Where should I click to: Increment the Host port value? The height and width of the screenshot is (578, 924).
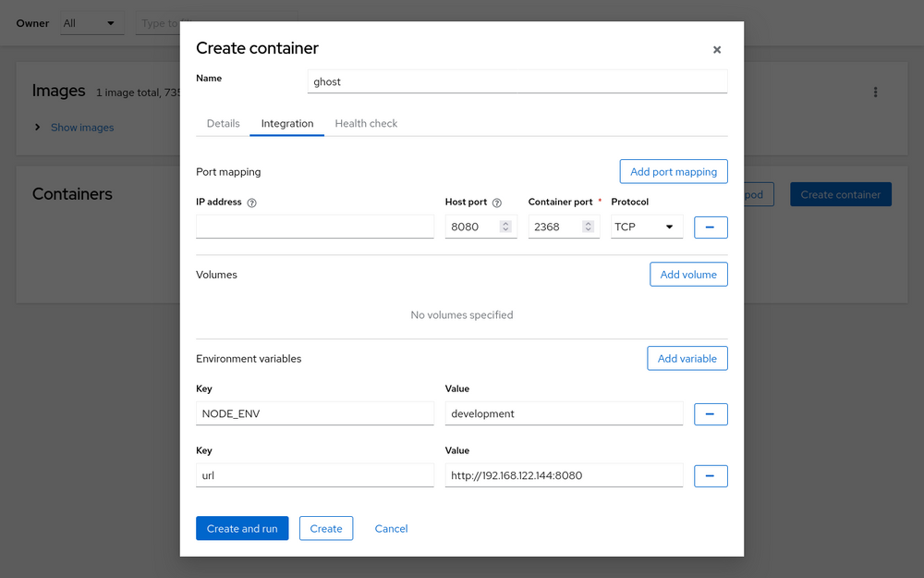coord(505,223)
